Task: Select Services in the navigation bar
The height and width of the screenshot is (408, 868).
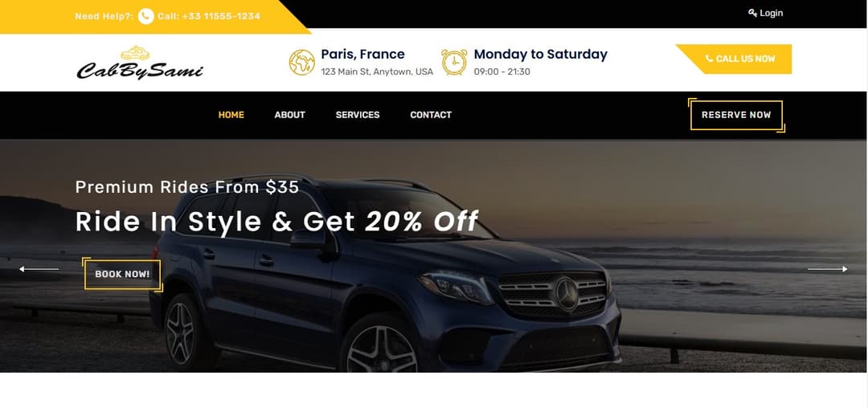Action: (358, 115)
